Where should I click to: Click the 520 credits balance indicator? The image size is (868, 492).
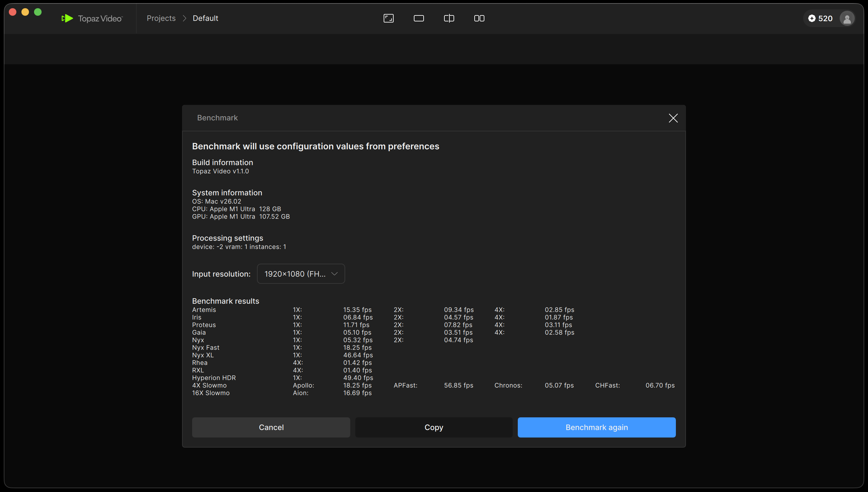click(820, 18)
